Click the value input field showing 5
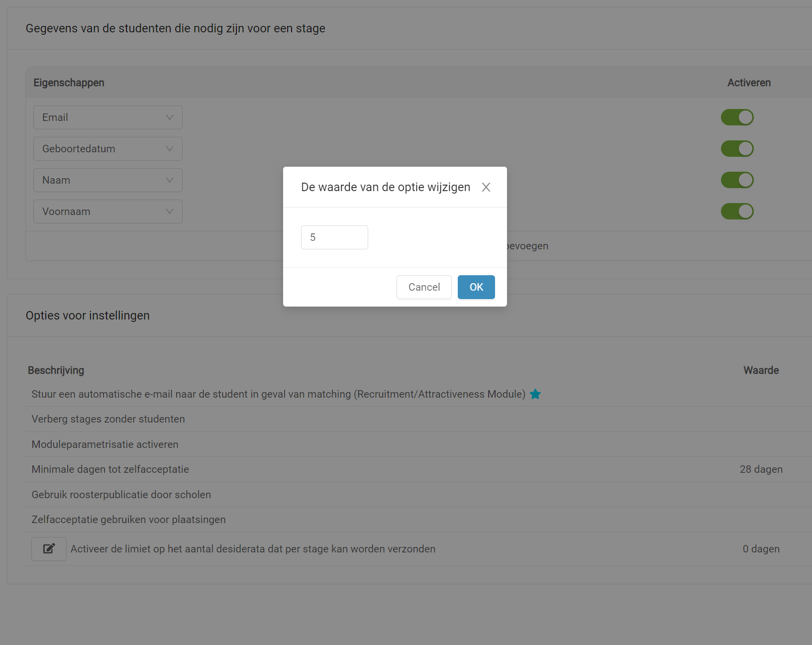Viewport: 812px width, 645px height. 334,237
